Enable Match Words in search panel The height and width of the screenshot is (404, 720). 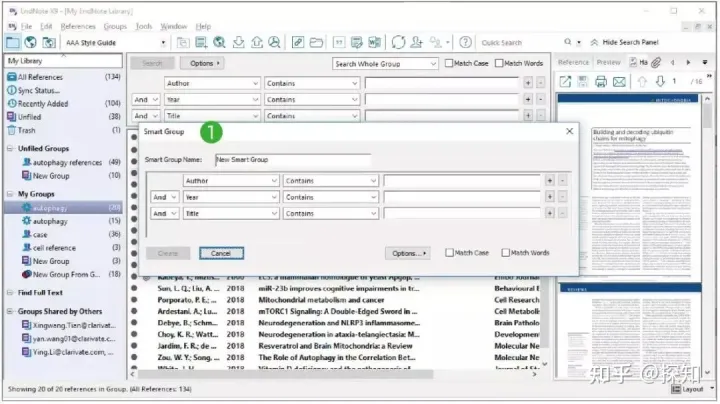[499, 63]
